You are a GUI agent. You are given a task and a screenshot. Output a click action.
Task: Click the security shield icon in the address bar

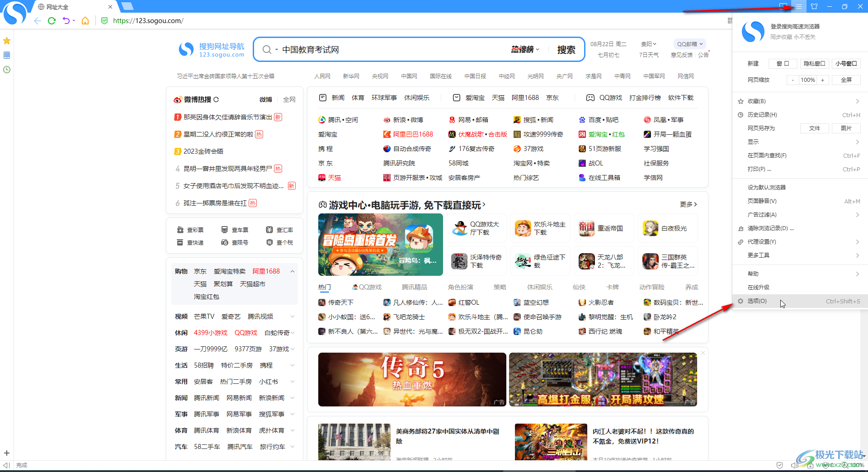point(104,21)
